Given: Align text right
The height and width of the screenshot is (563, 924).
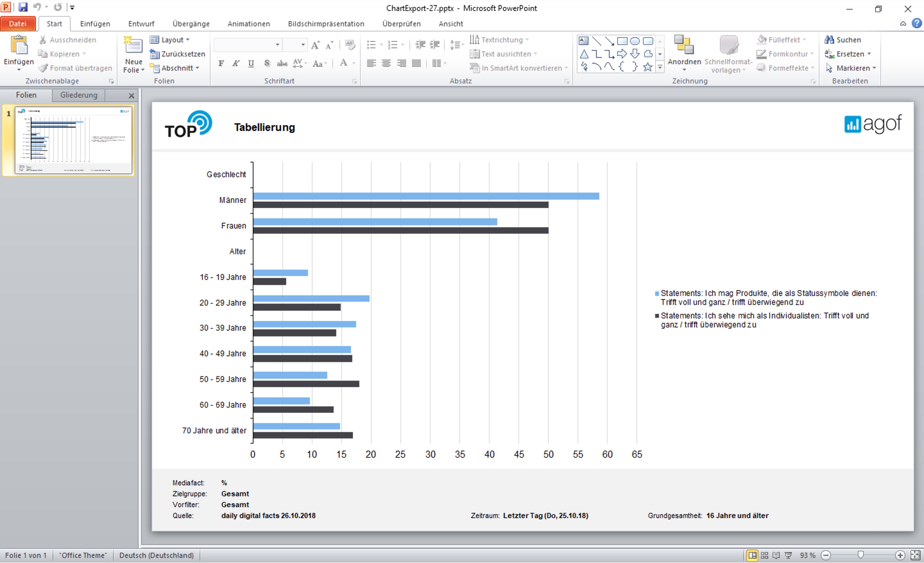Looking at the screenshot, I should [x=401, y=63].
